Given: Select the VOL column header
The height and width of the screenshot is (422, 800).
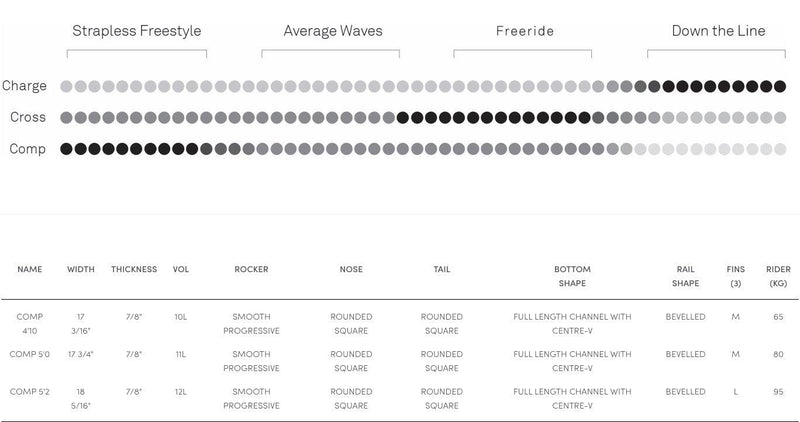Looking at the screenshot, I should point(181,269).
